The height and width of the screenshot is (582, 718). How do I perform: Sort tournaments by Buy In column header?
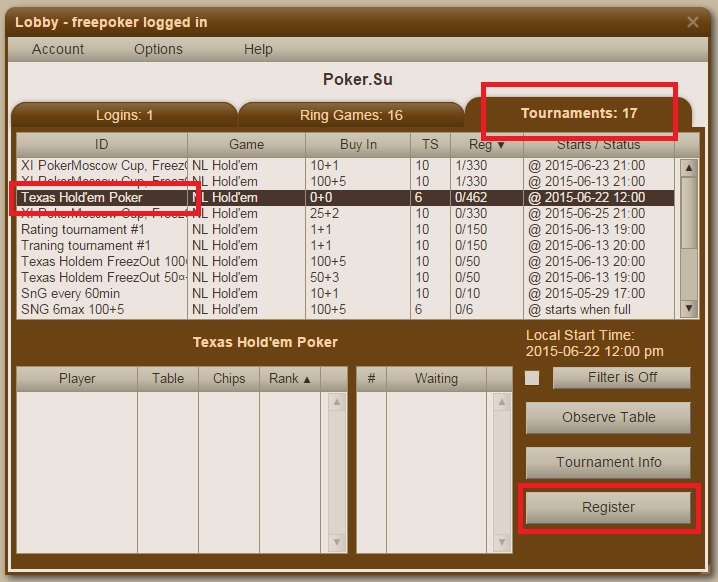coord(358,145)
